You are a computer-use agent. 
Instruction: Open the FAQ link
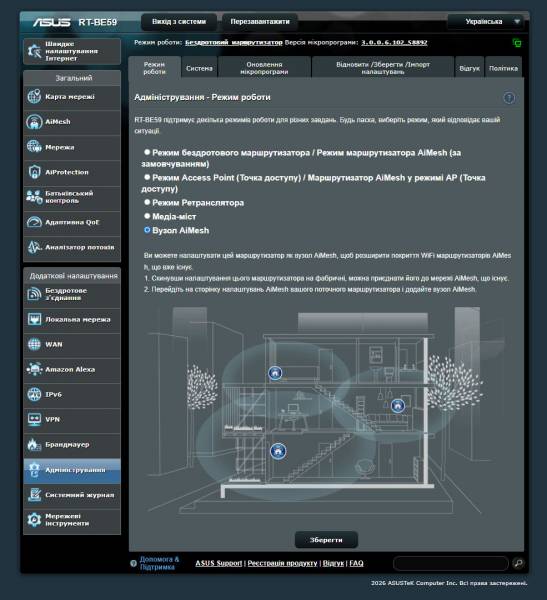pos(356,563)
